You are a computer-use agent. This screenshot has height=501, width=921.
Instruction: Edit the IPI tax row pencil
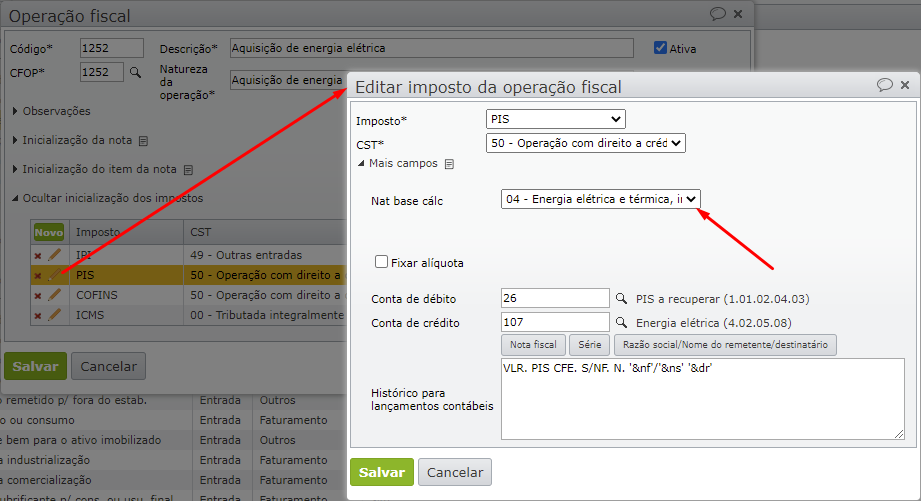pos(54,255)
